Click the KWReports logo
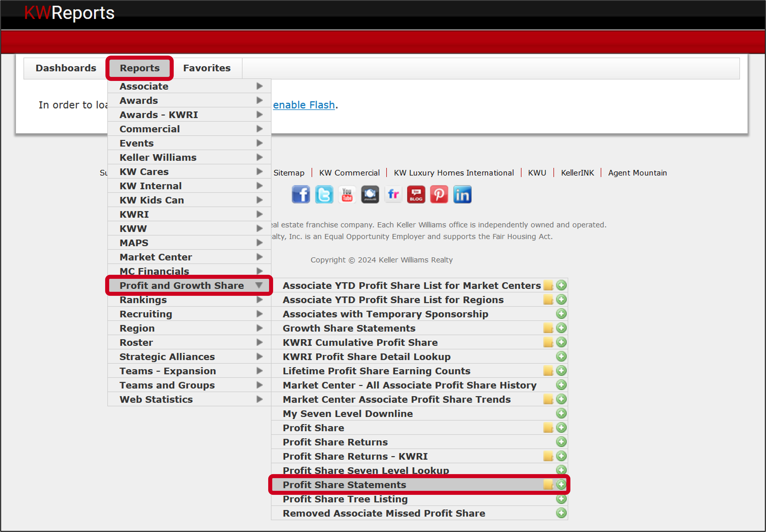Image resolution: width=766 pixels, height=532 pixels. tap(70, 13)
